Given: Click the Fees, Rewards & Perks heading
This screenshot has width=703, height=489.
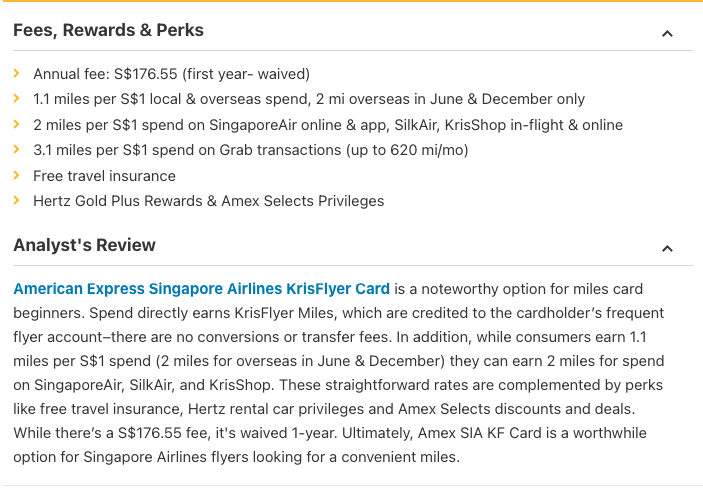Looking at the screenshot, I should pyautogui.click(x=108, y=30).
